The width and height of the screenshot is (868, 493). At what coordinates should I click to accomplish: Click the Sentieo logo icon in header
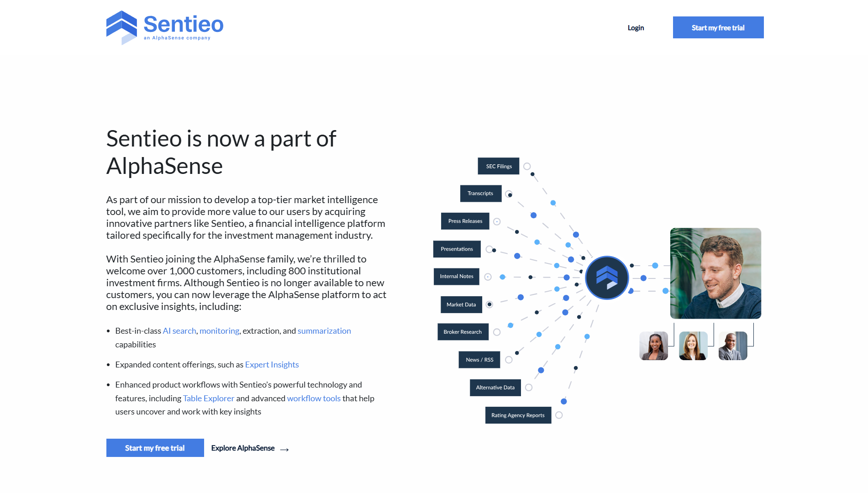coord(121,27)
